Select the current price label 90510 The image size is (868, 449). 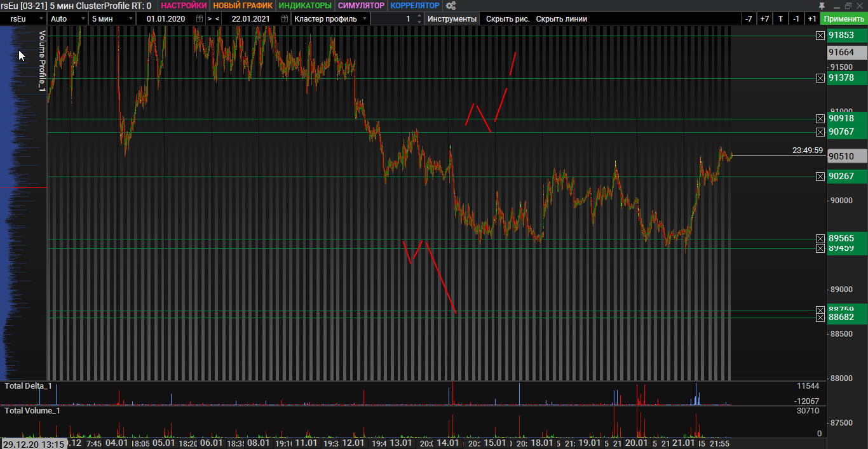click(847, 156)
